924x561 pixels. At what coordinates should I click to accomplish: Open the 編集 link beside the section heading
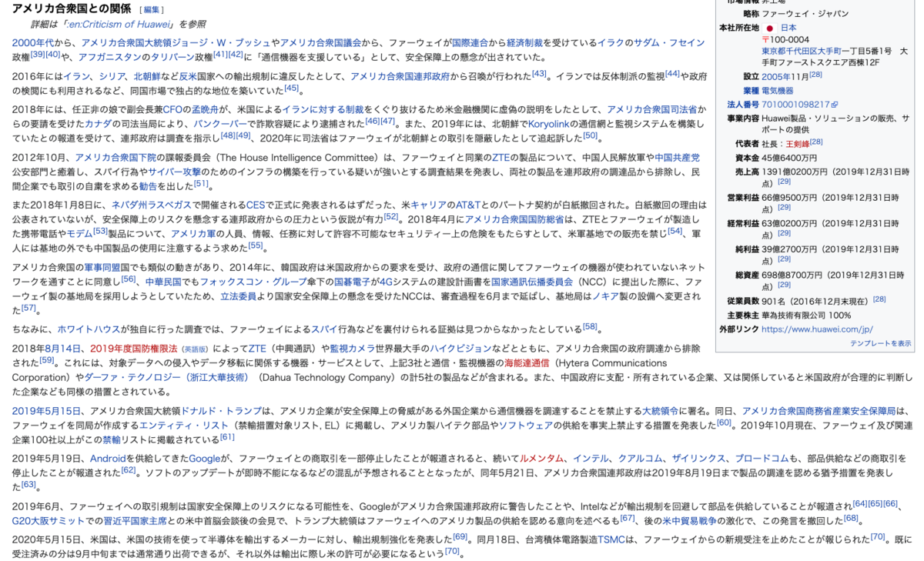[x=152, y=9]
